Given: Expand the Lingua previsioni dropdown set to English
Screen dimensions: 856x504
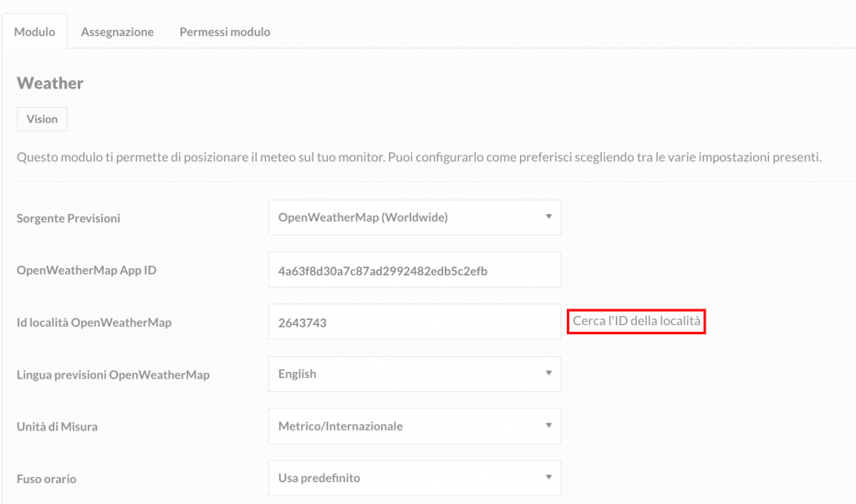Looking at the screenshot, I should click(415, 374).
